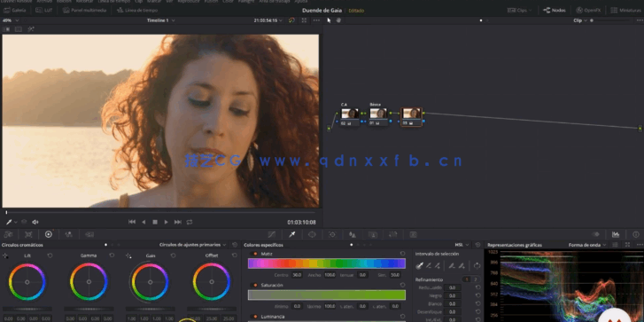Select the pointer tool above node graph
Image resolution: width=644 pixels, height=322 pixels.
click(x=329, y=20)
